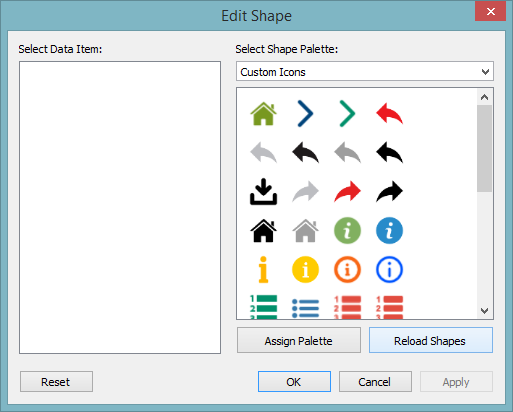Viewport: 513px width, 412px height.
Task: Select the black download tray icon
Action: [263, 192]
